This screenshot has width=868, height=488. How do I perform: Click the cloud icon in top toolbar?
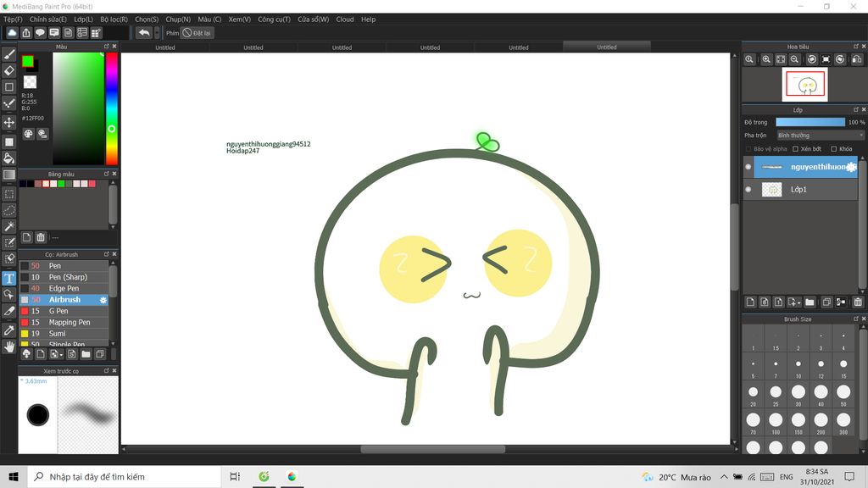point(12,33)
